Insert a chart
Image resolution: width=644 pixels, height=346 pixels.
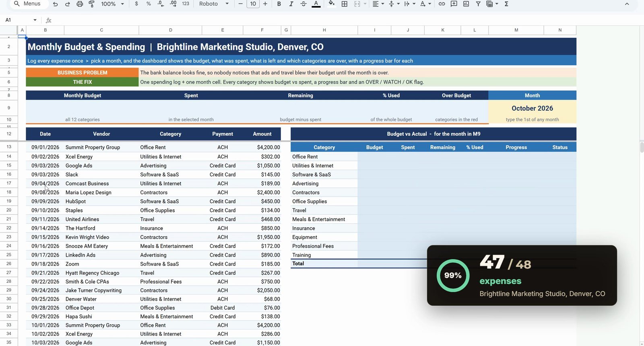(x=466, y=4)
